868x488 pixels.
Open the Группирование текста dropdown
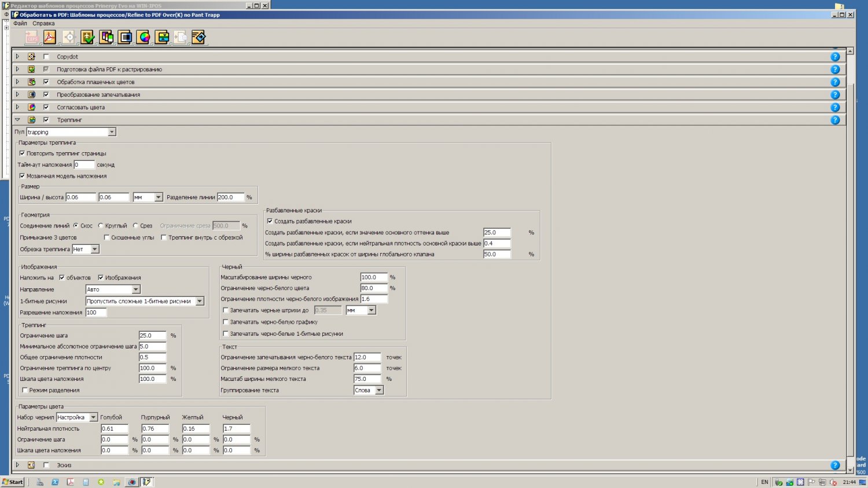click(379, 390)
